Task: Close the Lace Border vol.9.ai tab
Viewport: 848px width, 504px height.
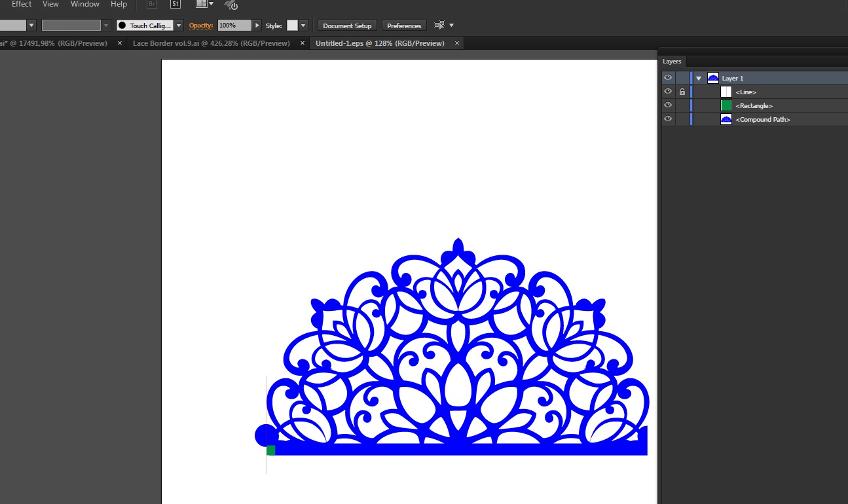Action: (303, 43)
